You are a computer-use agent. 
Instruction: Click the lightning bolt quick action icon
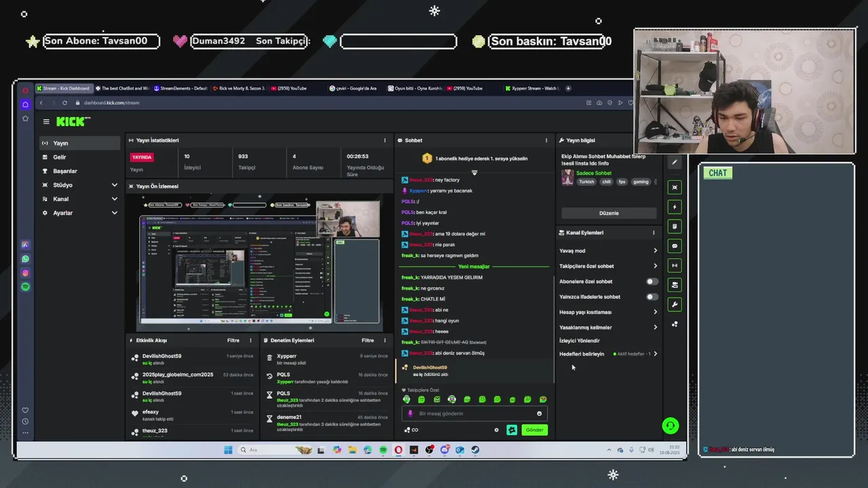tap(674, 207)
